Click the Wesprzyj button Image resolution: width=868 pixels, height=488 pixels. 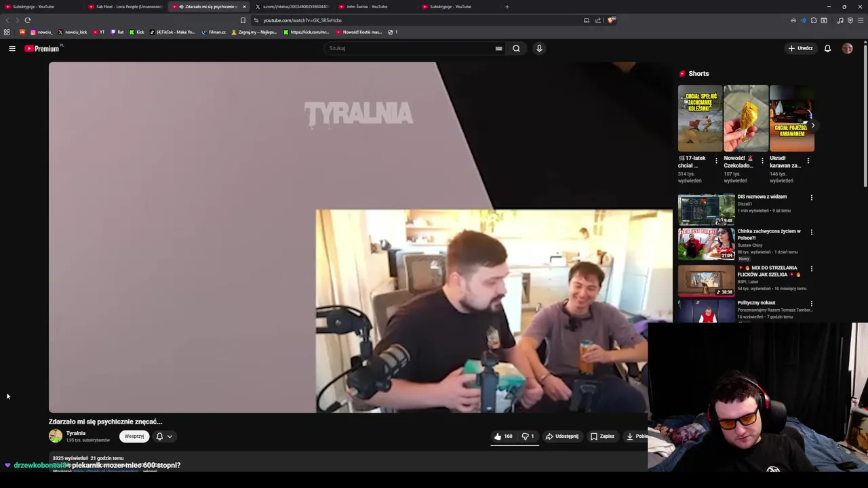tap(134, 436)
